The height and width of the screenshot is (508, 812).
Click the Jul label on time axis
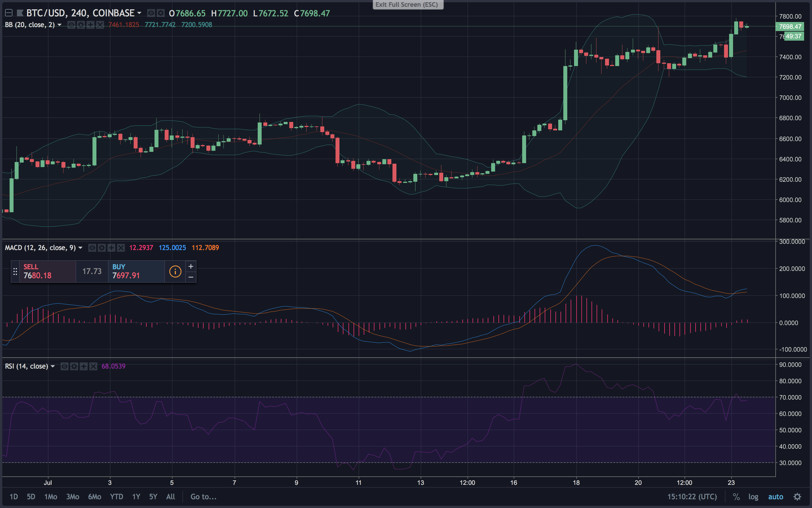point(48,483)
